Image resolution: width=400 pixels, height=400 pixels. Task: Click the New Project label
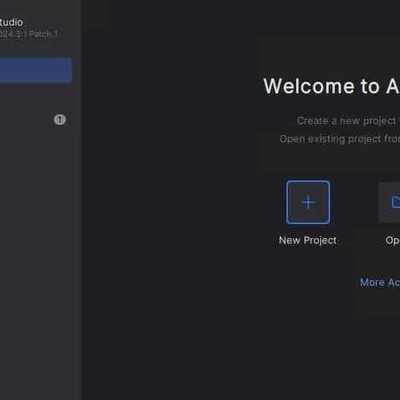click(x=307, y=240)
